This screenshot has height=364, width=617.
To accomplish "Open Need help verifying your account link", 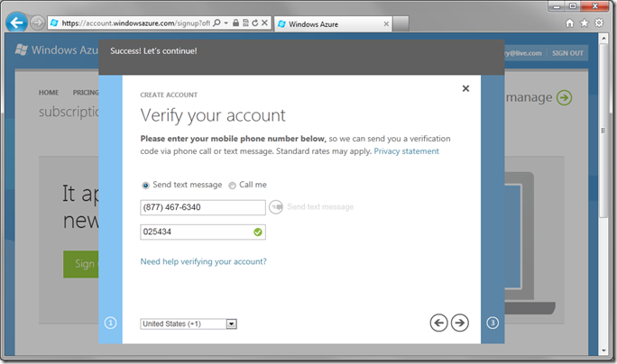I will (204, 262).
